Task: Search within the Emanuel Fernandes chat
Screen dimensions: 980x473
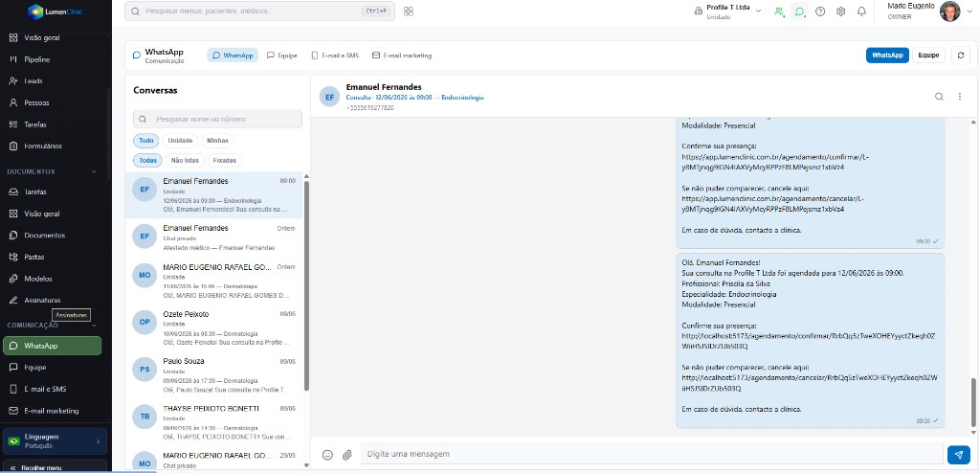Action: click(939, 97)
